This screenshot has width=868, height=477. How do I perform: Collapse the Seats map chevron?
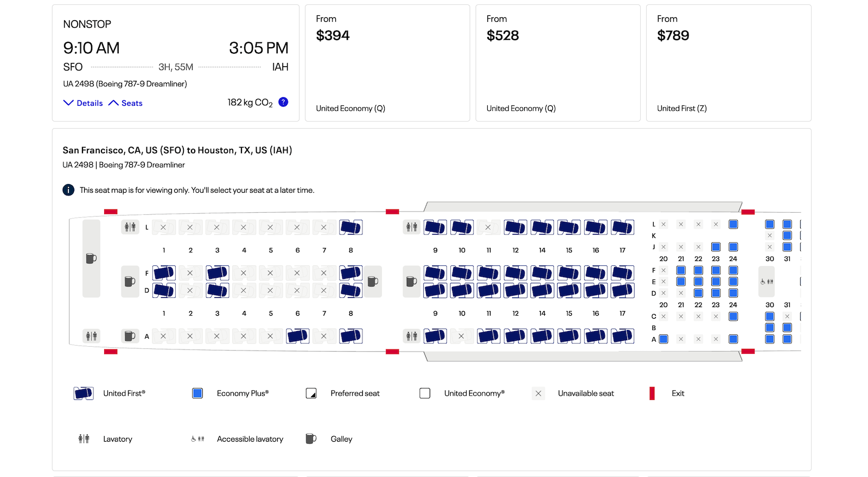tap(125, 103)
